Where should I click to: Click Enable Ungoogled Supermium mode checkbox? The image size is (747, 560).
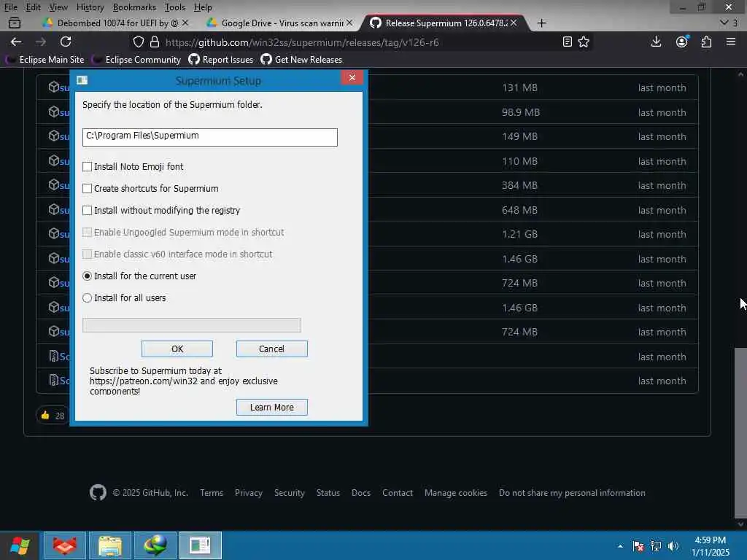pos(88,233)
